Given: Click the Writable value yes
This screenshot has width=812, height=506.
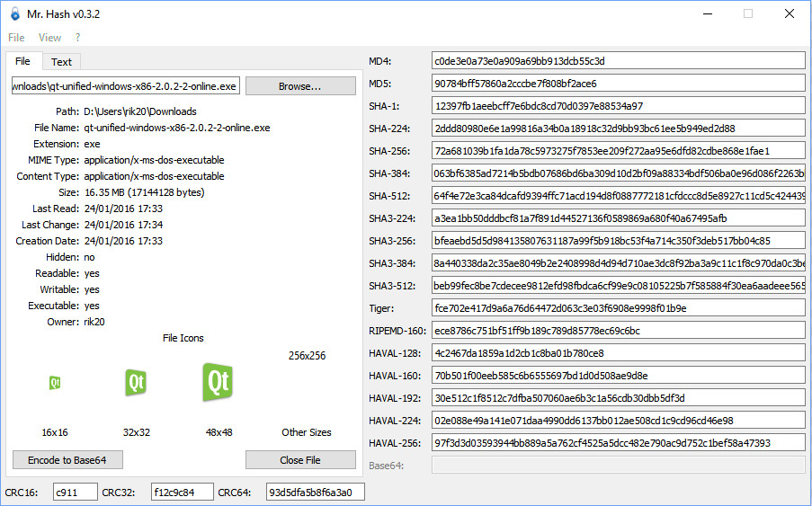Looking at the screenshot, I should pos(92,289).
